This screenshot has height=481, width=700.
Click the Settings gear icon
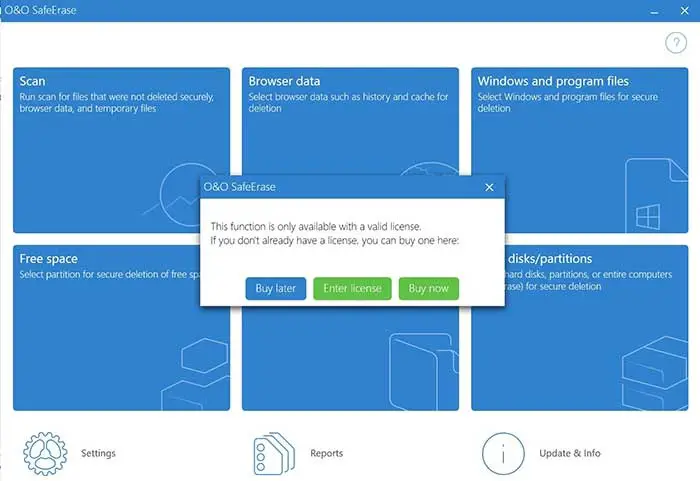tap(45, 453)
